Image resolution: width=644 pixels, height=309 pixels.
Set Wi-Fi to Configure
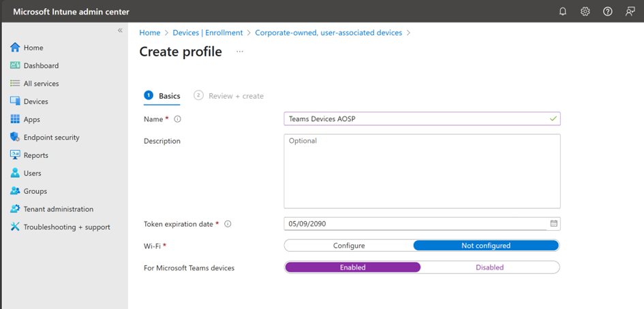(x=349, y=246)
